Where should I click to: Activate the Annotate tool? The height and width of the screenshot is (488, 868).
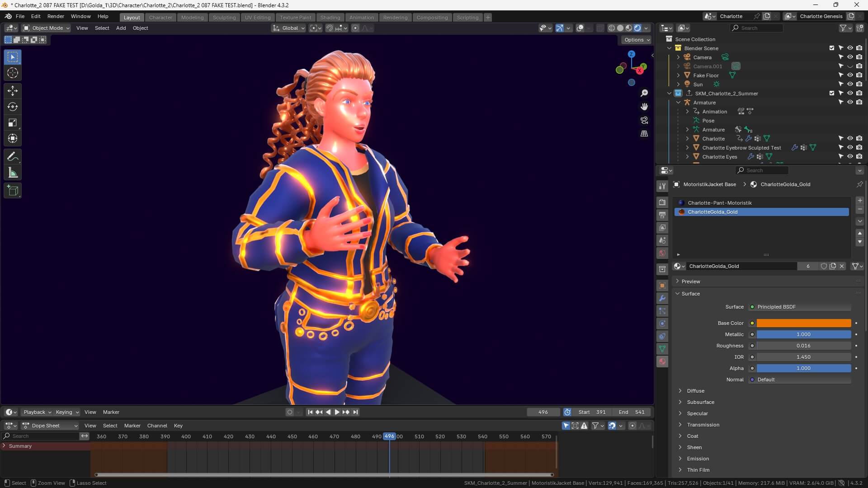click(x=12, y=156)
